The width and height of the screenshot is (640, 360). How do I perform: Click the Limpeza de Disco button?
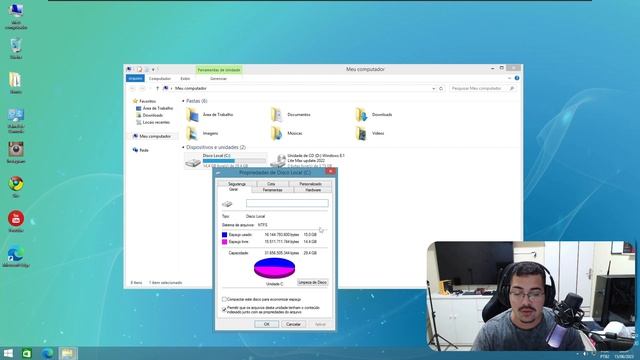click(312, 282)
